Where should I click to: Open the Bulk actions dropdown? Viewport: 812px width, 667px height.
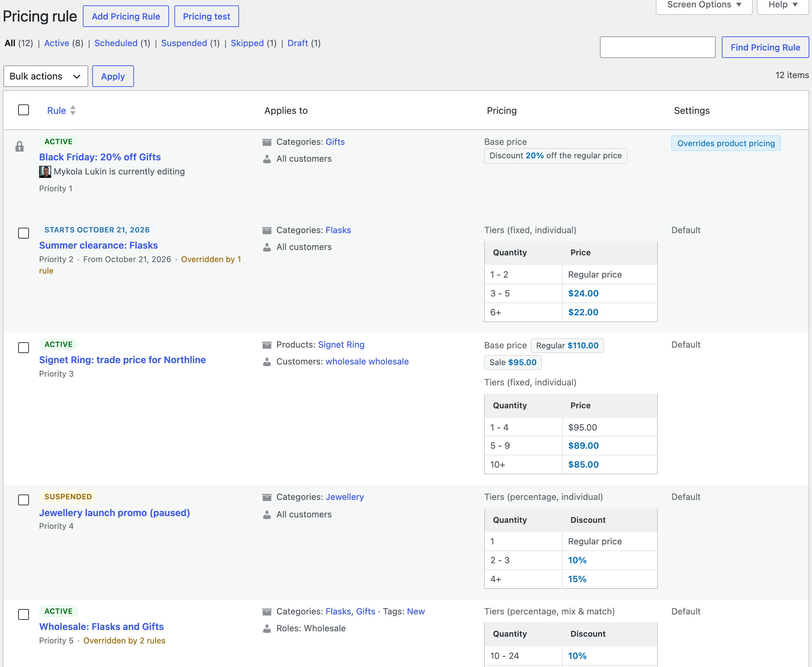click(46, 76)
